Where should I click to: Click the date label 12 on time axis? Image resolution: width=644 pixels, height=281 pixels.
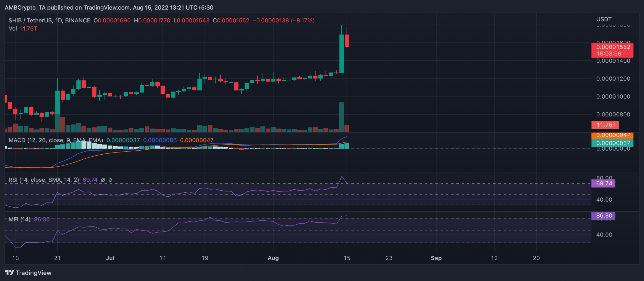494,258
